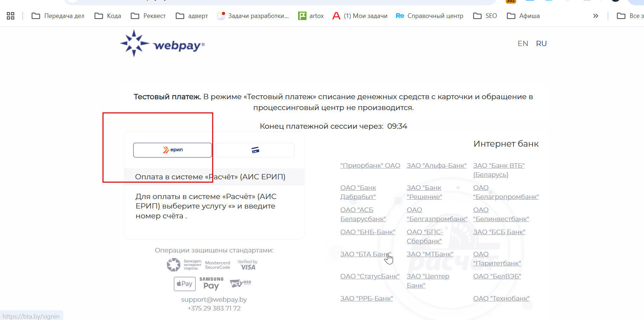Open the адверт bookmark folder

coord(192,16)
